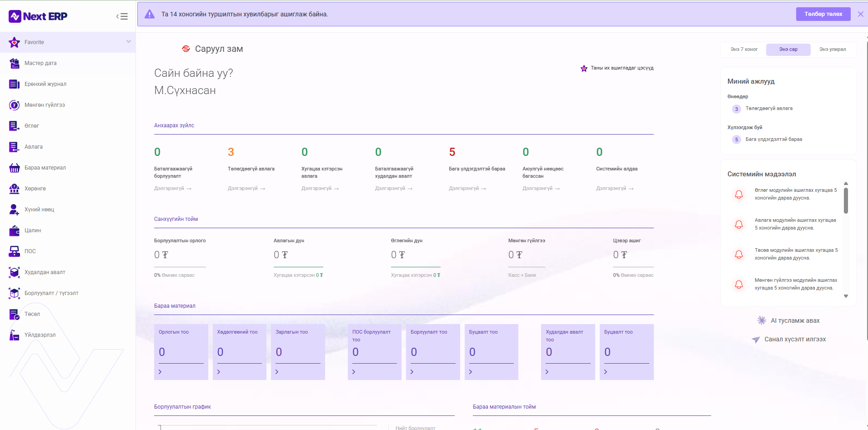Select the Бараа материал basket icon

tap(15, 168)
